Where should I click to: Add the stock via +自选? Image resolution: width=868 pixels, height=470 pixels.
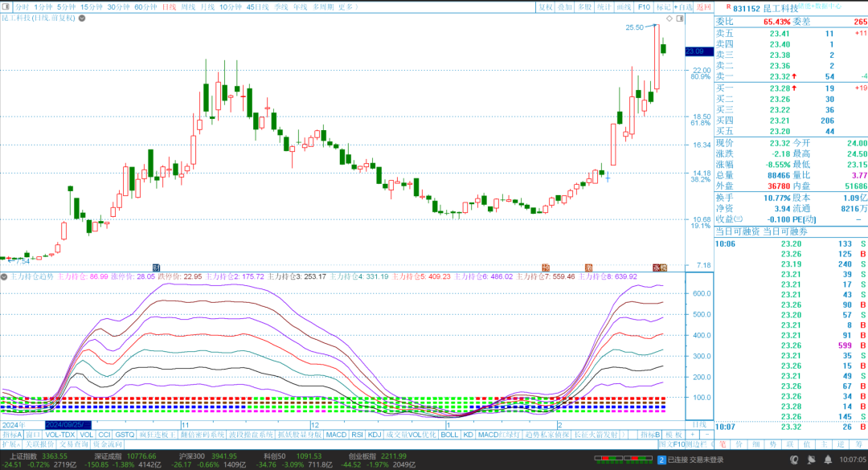[x=682, y=7]
